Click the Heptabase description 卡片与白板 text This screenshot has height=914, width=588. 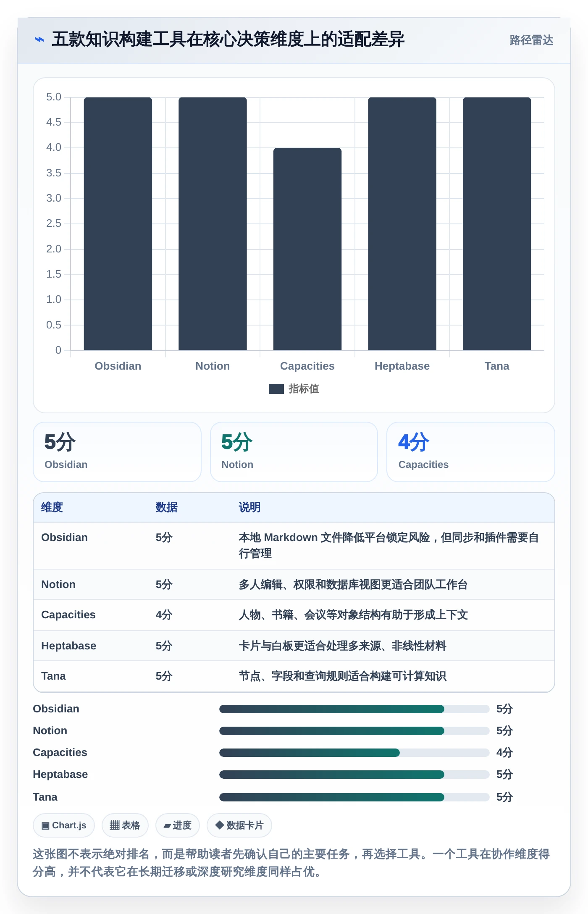[x=342, y=646]
